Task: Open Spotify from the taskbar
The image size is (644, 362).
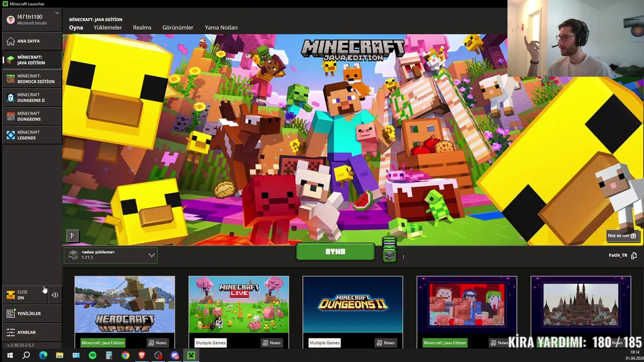Action: pos(93,355)
